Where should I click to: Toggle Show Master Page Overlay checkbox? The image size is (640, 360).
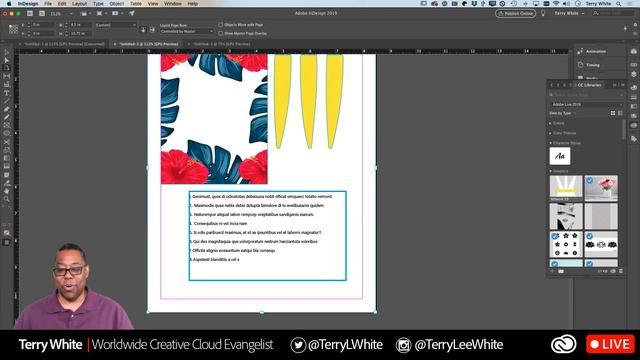220,33
